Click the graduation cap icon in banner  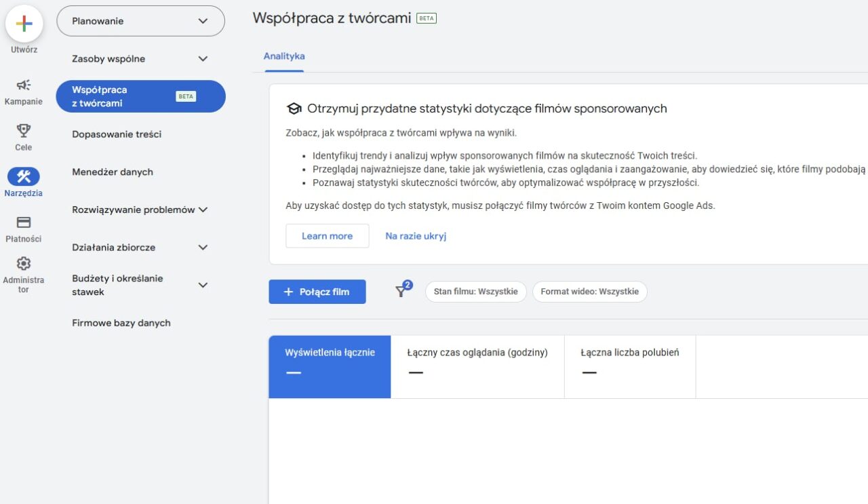(294, 109)
